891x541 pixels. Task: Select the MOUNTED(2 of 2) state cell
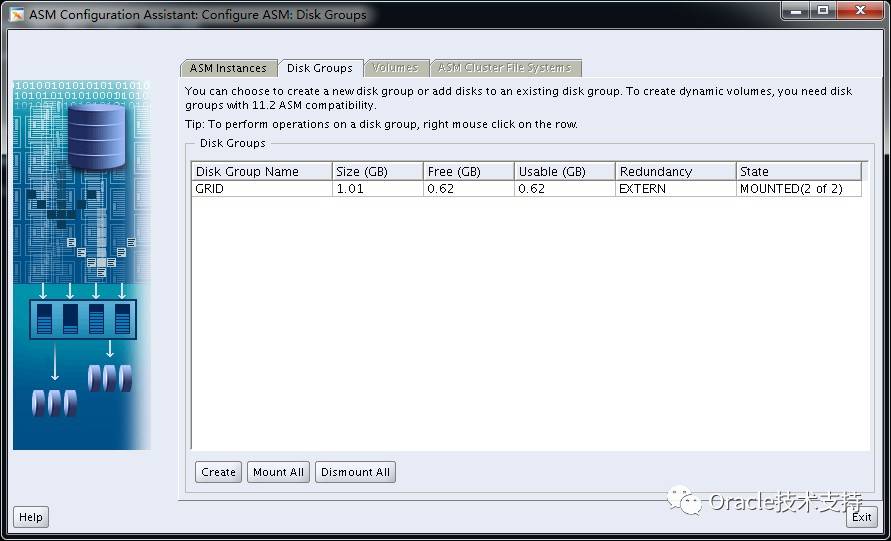coord(798,189)
